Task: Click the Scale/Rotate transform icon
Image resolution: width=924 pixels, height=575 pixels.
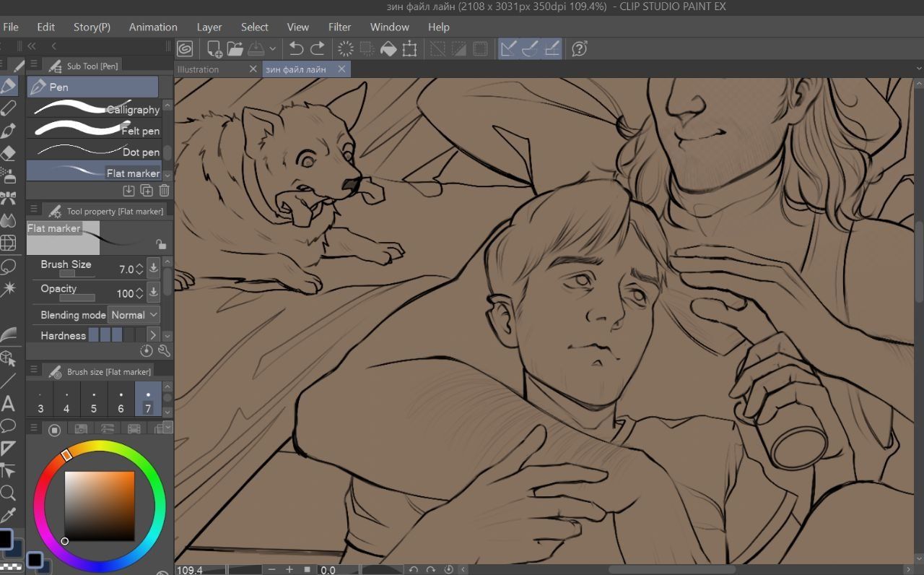Action: pyautogui.click(x=410, y=48)
